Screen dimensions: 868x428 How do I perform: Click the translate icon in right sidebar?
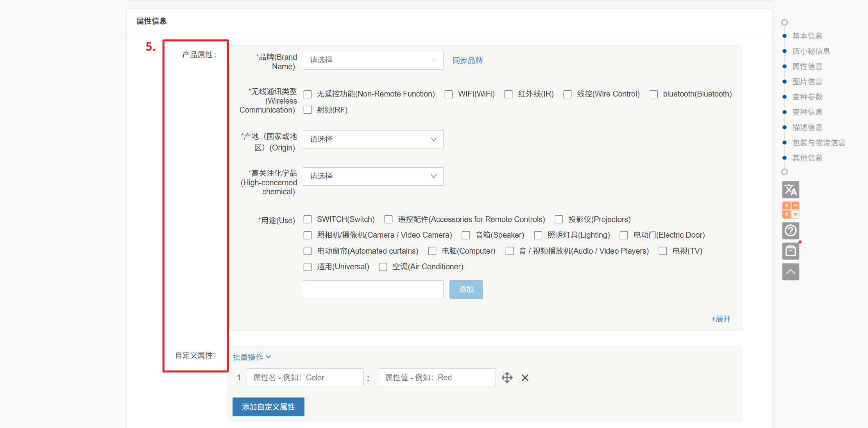pos(790,190)
